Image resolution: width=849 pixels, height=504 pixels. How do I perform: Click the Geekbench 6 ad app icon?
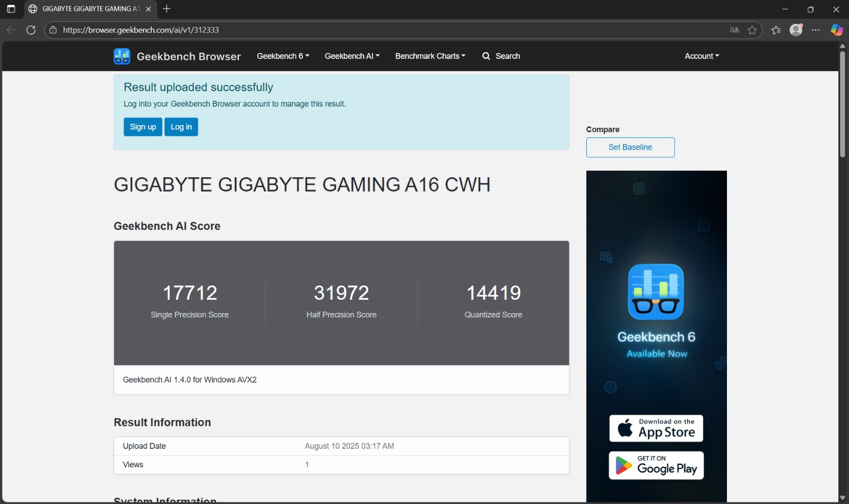pos(656,292)
